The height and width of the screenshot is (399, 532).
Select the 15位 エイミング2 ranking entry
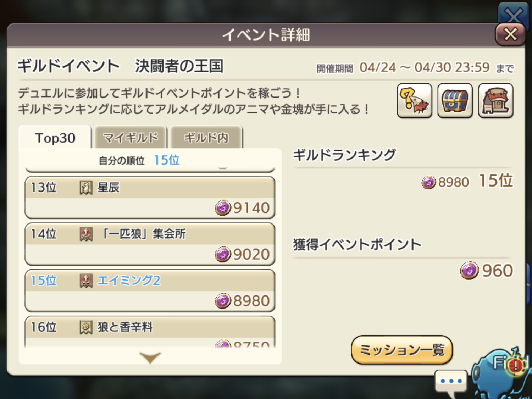150,291
